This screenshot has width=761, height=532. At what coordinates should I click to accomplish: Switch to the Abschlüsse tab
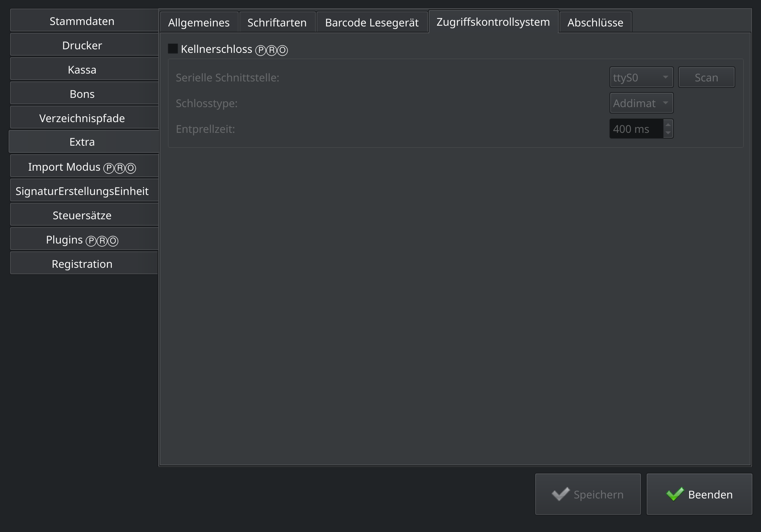pos(595,22)
